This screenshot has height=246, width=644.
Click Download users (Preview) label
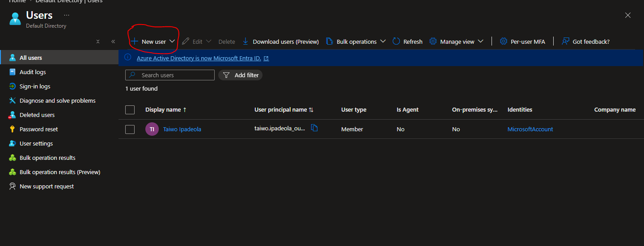click(286, 42)
